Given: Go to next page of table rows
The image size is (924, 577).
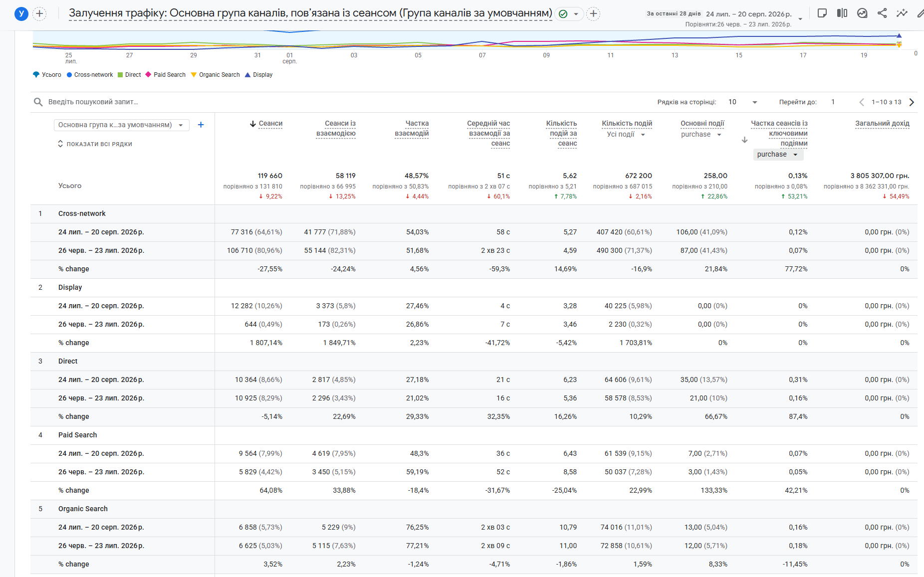Looking at the screenshot, I should [912, 102].
